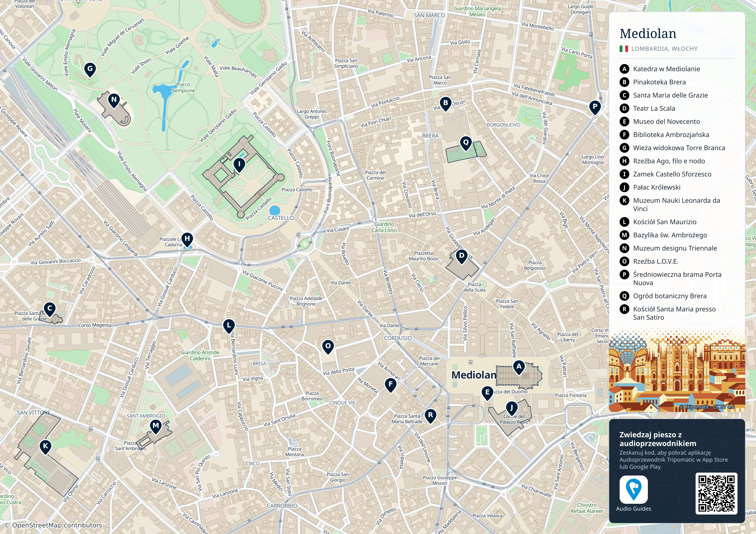Image resolution: width=756 pixels, height=534 pixels.
Task: Click the BRERA district label
Action: [x=430, y=136]
